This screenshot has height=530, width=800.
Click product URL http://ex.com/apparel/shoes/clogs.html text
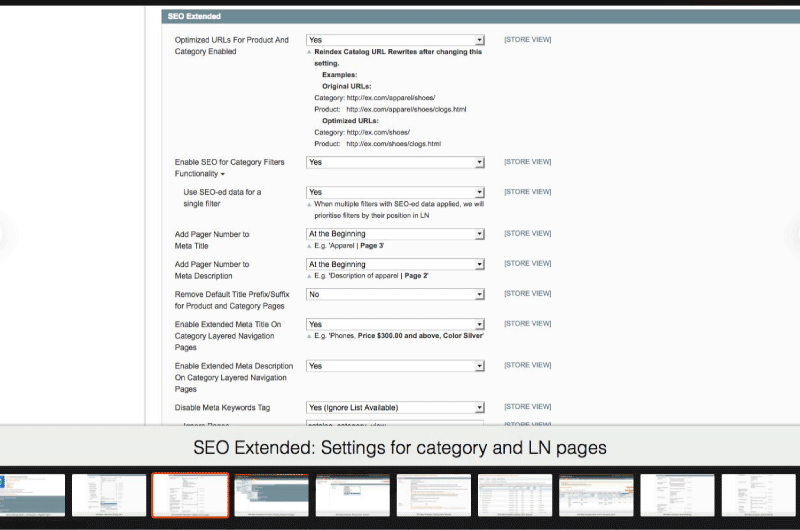click(406, 110)
